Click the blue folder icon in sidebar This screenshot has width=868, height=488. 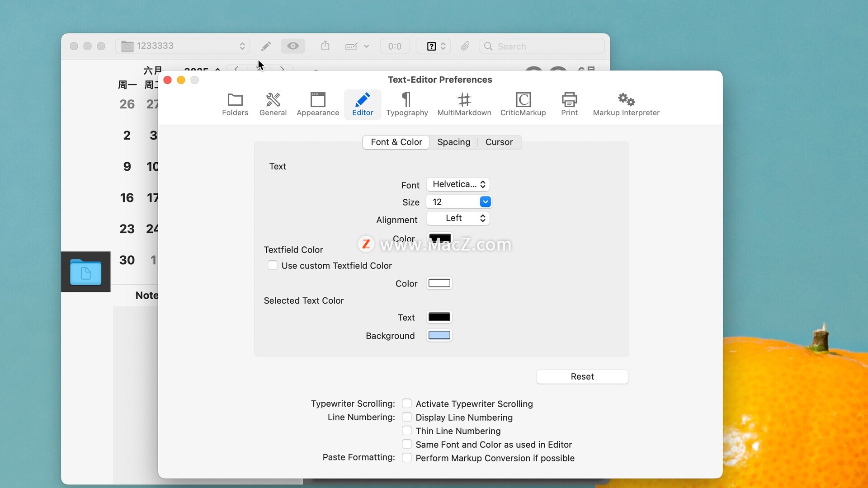click(86, 272)
